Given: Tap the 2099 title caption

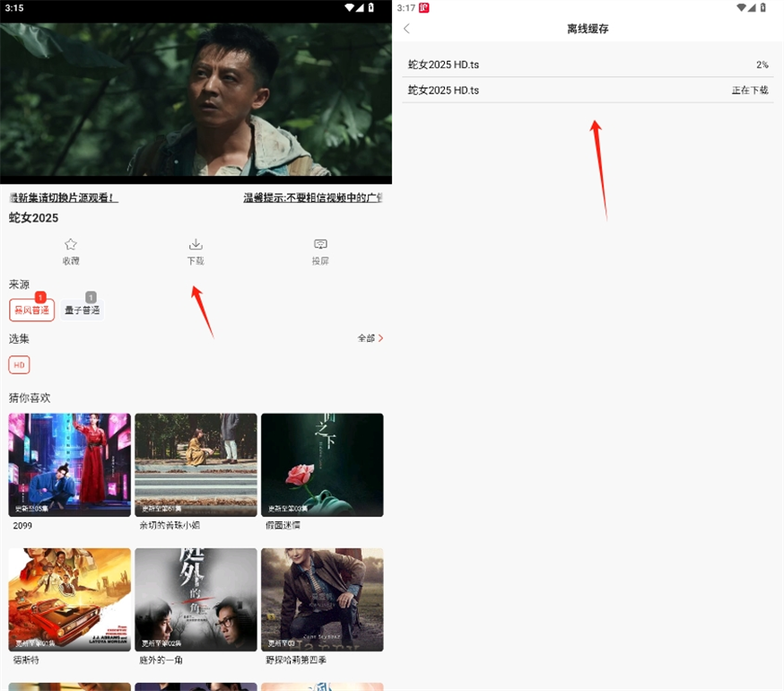Looking at the screenshot, I should 22,525.
